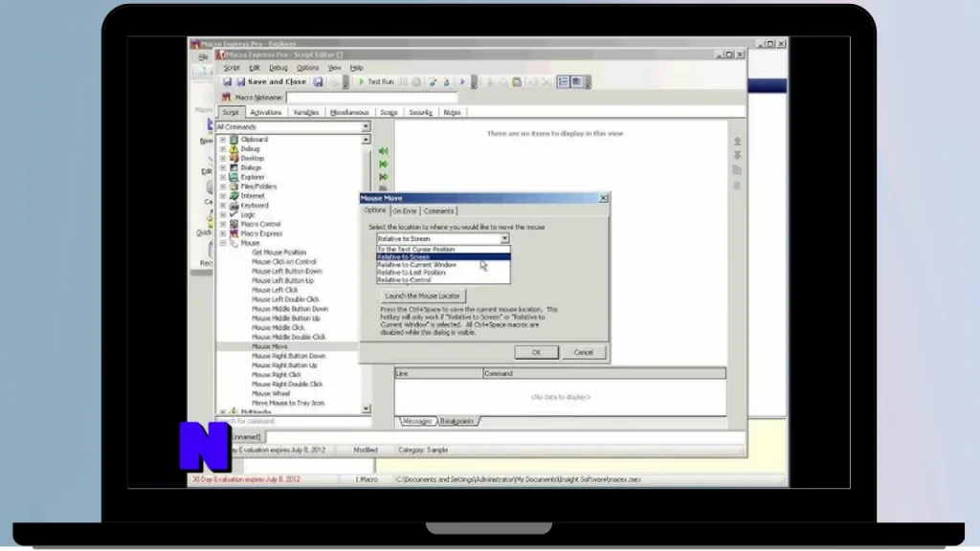The width and height of the screenshot is (980, 551).
Task: Expand the Keyboard command category
Action: 222,205
